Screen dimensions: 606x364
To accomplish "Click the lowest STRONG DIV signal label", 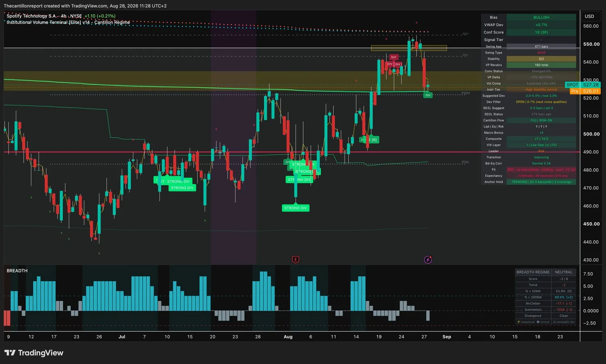I will point(295,208).
